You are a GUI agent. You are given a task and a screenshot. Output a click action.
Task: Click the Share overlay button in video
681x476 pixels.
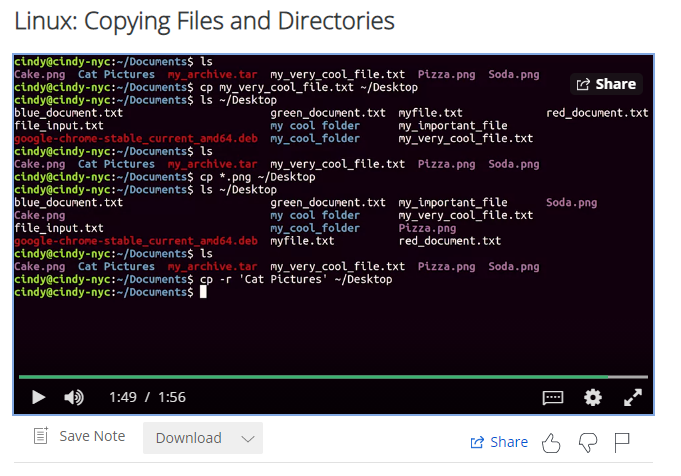(x=606, y=84)
